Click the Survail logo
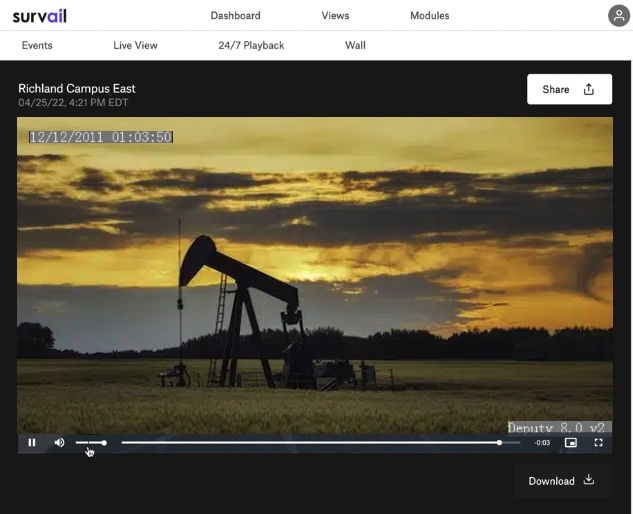Viewport: 633px width, 514px height. pos(40,15)
